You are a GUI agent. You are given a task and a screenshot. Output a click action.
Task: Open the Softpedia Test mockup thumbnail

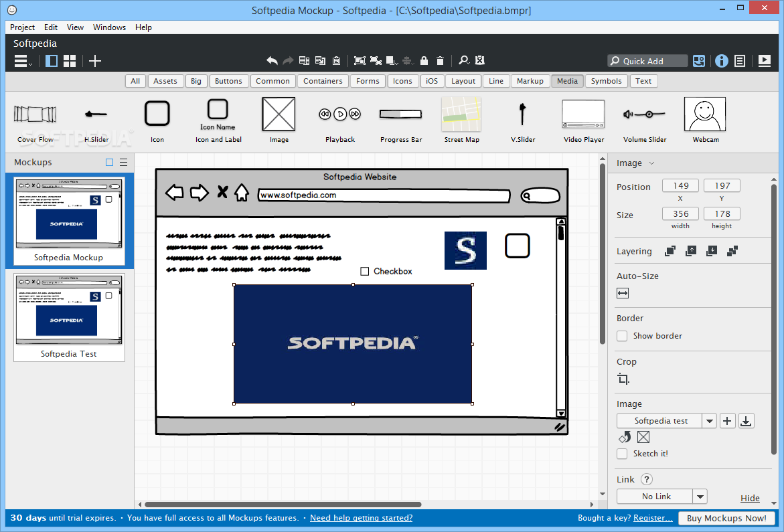tap(69, 317)
